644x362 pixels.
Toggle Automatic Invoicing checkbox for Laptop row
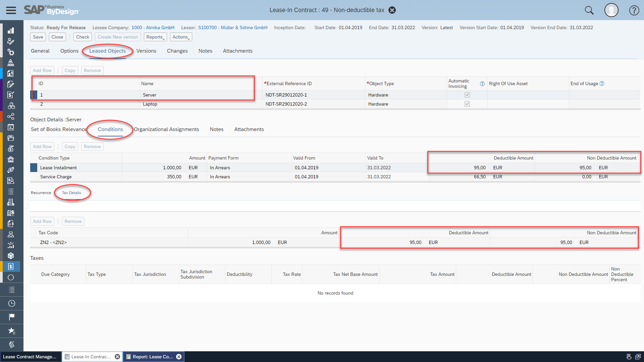pos(467,104)
